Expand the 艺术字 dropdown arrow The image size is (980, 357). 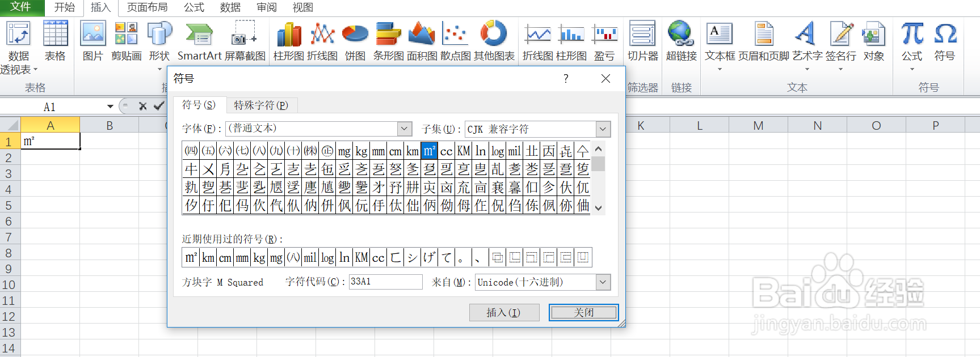[x=807, y=70]
